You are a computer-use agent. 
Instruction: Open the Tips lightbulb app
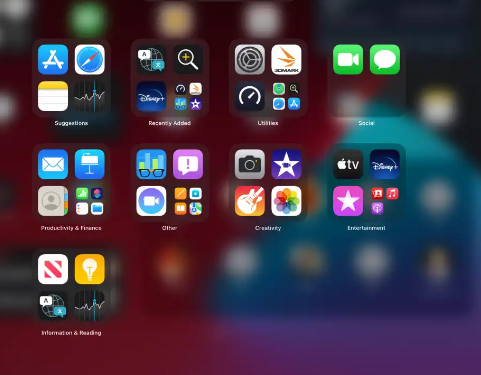[x=90, y=269]
